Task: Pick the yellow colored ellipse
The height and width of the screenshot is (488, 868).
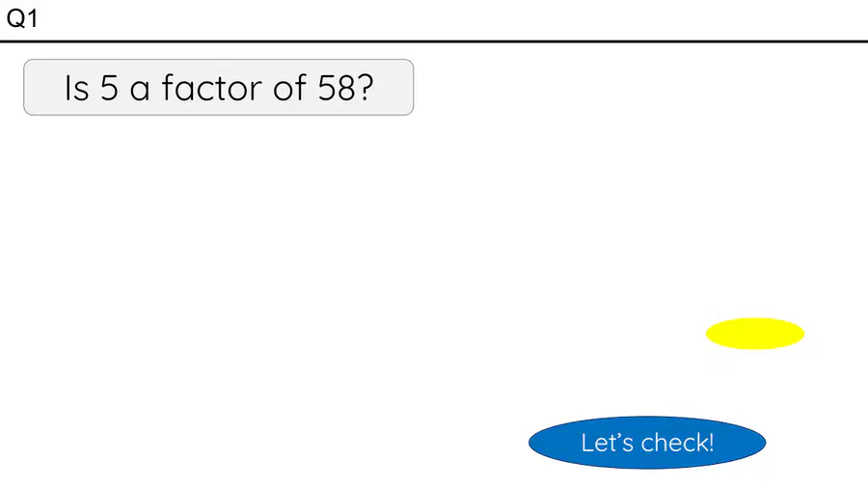Action: click(755, 334)
